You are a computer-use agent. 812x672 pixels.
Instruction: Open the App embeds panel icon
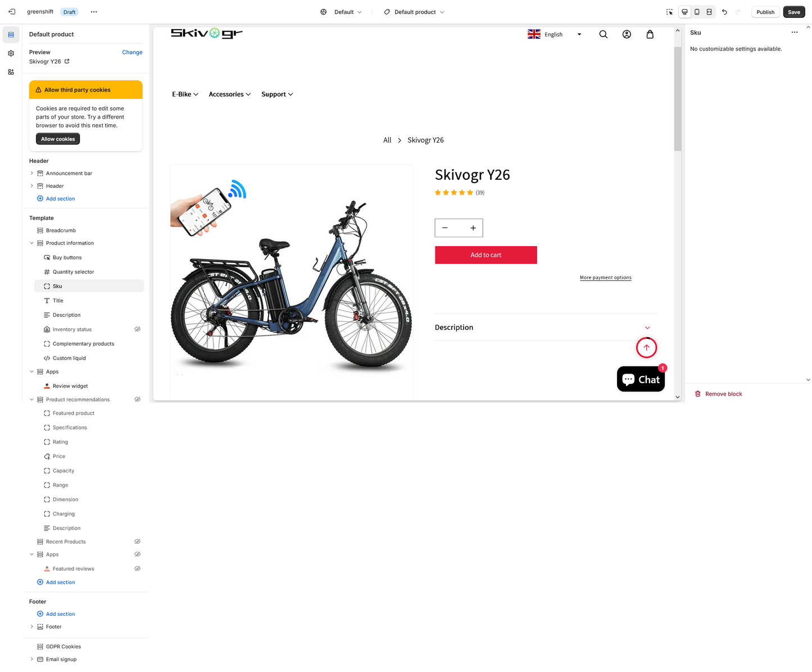coord(11,72)
